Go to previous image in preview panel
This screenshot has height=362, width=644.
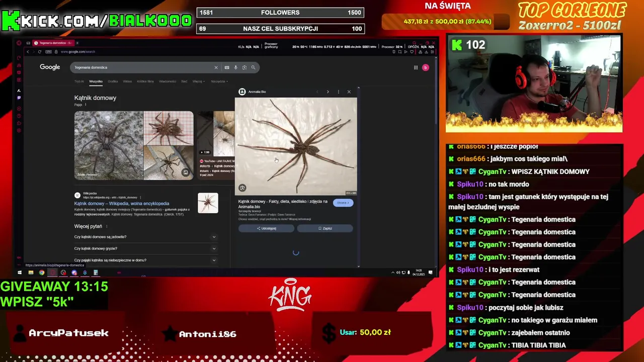click(317, 92)
